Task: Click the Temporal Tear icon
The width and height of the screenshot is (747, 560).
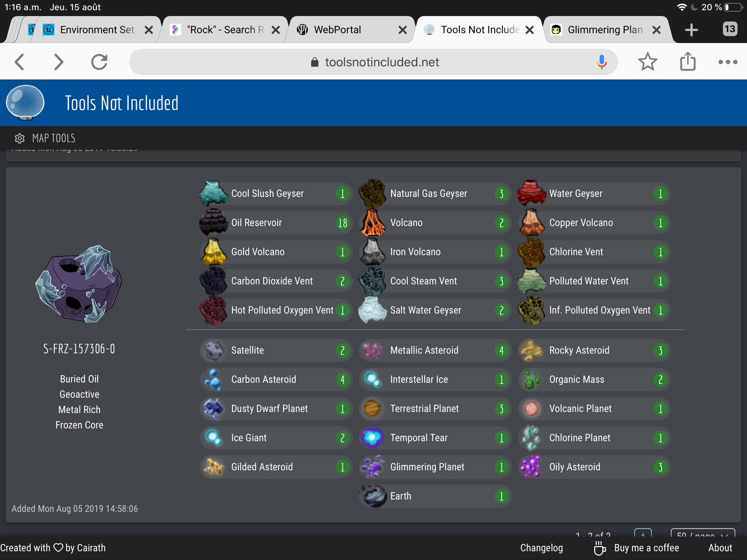Action: coord(372,438)
